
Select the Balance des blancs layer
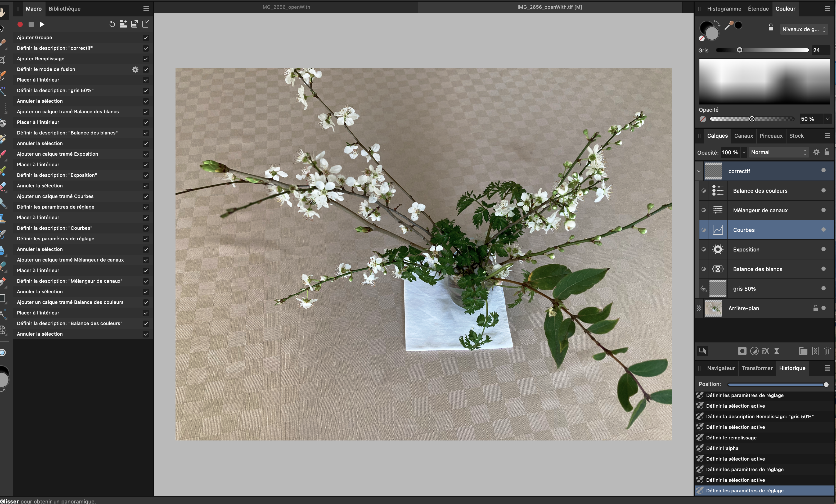[757, 269]
